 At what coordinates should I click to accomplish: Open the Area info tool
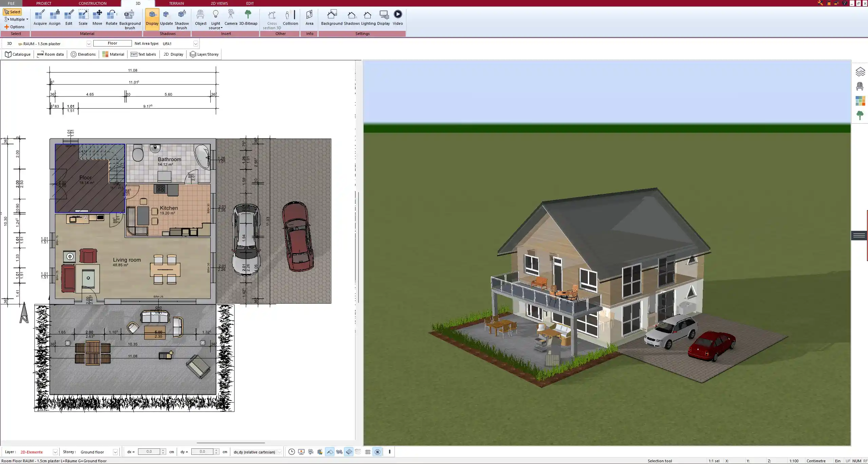click(309, 18)
